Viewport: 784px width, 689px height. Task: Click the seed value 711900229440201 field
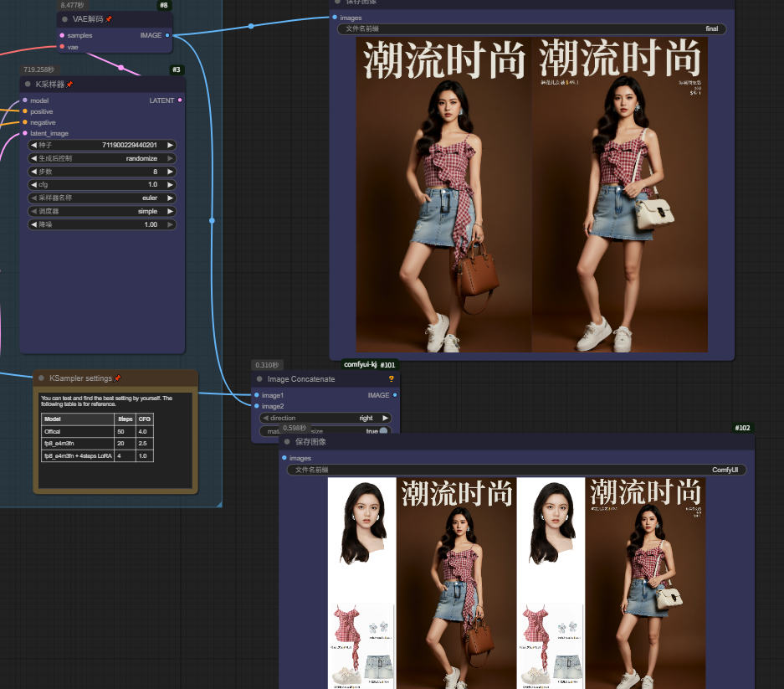[x=102, y=145]
